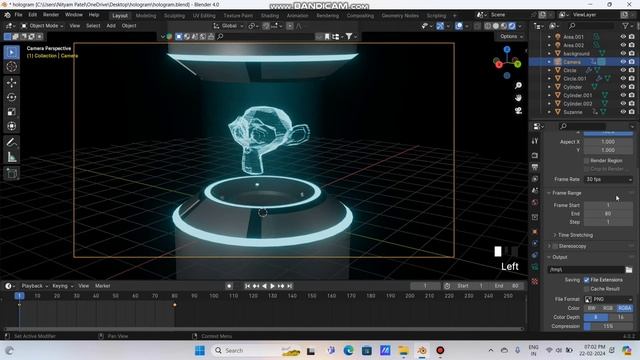Open the Keying dropdown in timeline
This screenshot has height=360, width=640.
click(x=62, y=286)
